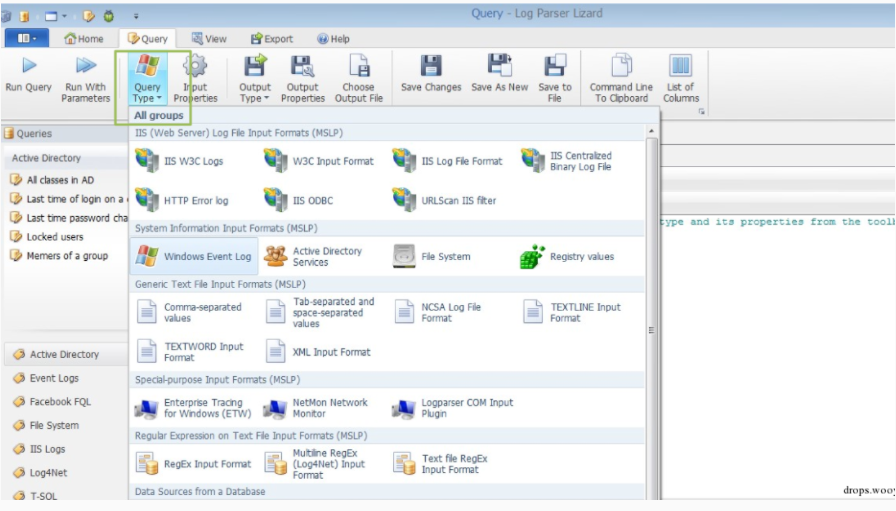The width and height of the screenshot is (896, 511).
Task: Select IIS W3C Logs input format
Action: pyautogui.click(x=193, y=161)
